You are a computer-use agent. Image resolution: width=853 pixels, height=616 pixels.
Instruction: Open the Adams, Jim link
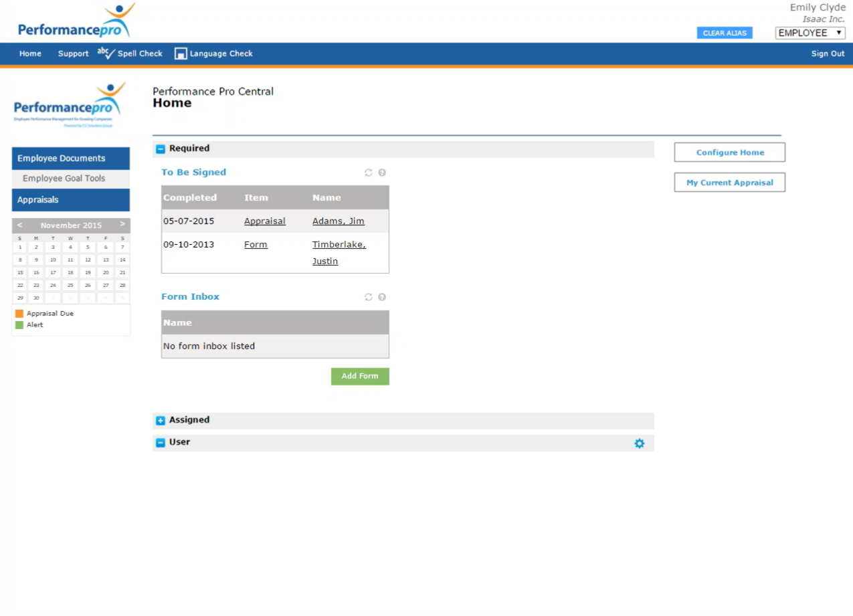338,221
